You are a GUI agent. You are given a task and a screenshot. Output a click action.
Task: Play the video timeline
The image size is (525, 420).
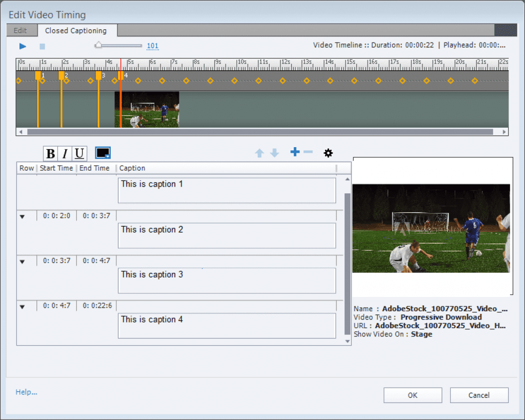23,46
